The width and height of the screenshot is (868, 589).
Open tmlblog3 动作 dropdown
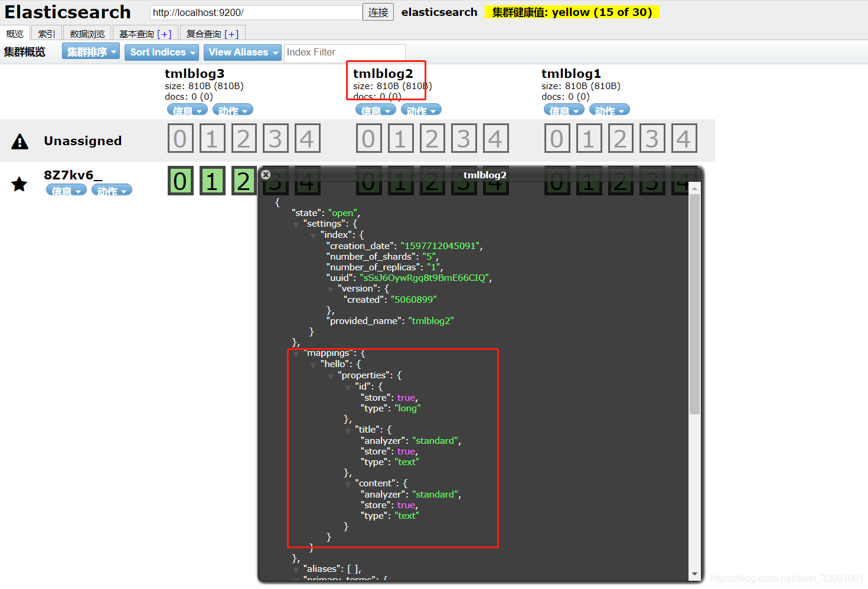[x=233, y=110]
